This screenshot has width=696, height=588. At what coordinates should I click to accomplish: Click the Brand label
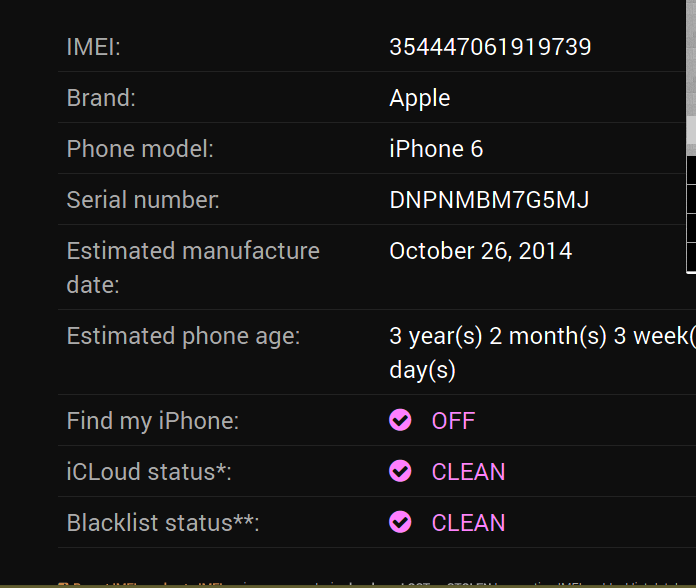tap(101, 98)
